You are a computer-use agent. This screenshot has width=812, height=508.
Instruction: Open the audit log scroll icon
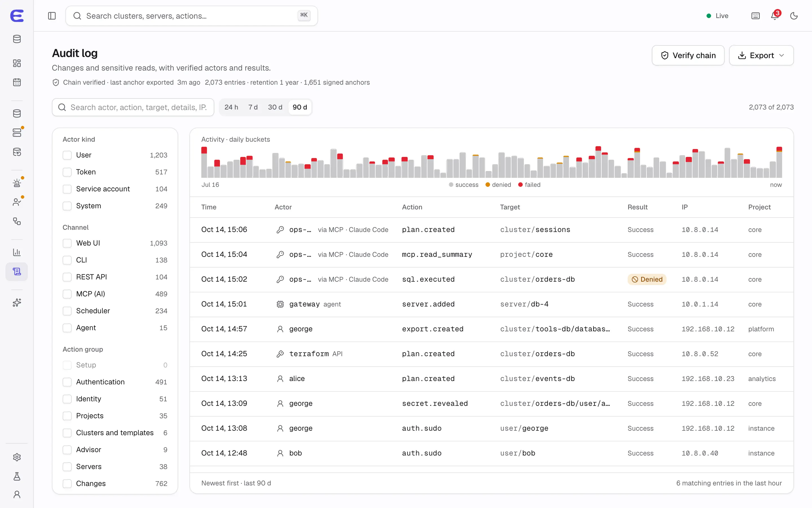click(17, 271)
